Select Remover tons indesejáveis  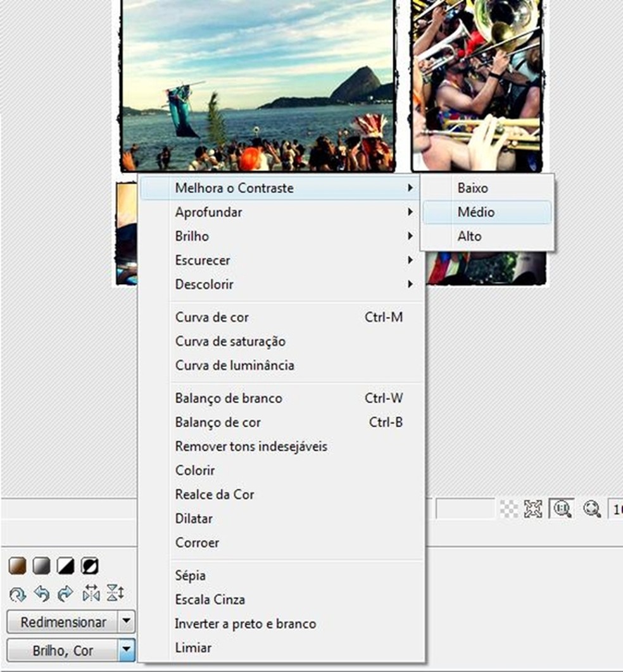coord(281,446)
